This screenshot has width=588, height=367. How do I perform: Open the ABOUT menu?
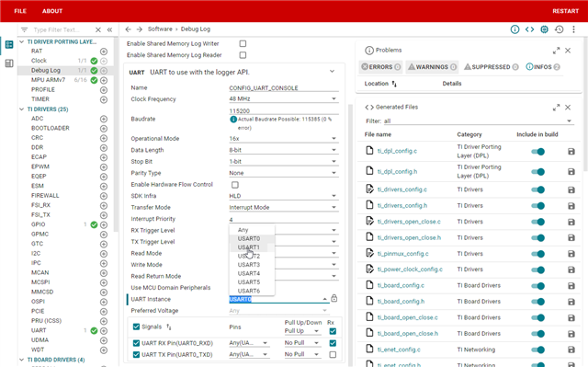52,11
